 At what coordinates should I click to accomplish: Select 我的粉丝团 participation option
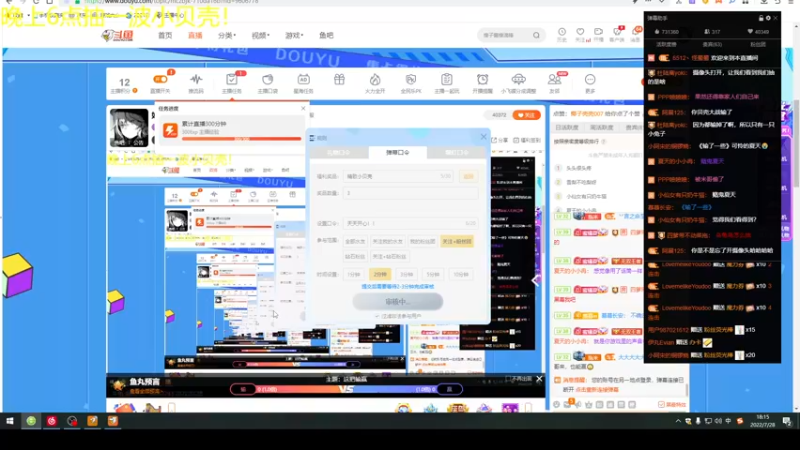(422, 241)
